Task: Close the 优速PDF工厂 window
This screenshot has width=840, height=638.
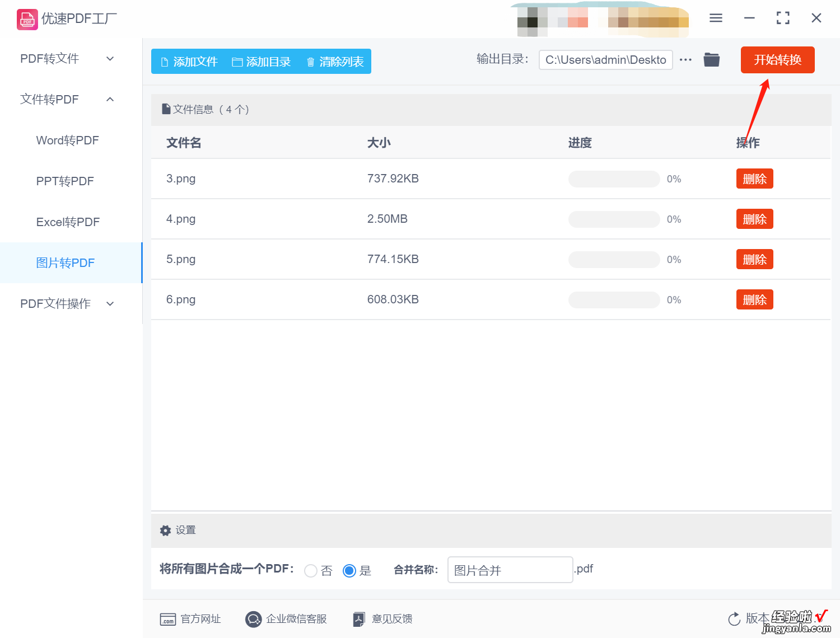Action: (x=816, y=18)
